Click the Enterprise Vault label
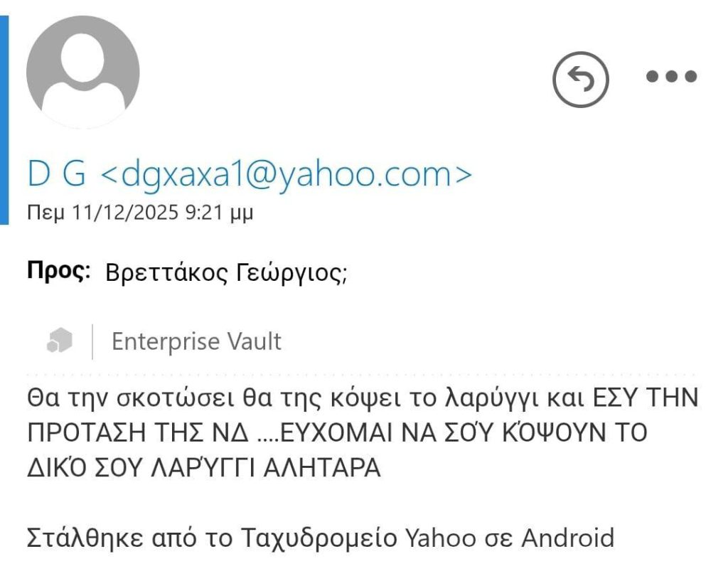 pyautogui.click(x=196, y=342)
